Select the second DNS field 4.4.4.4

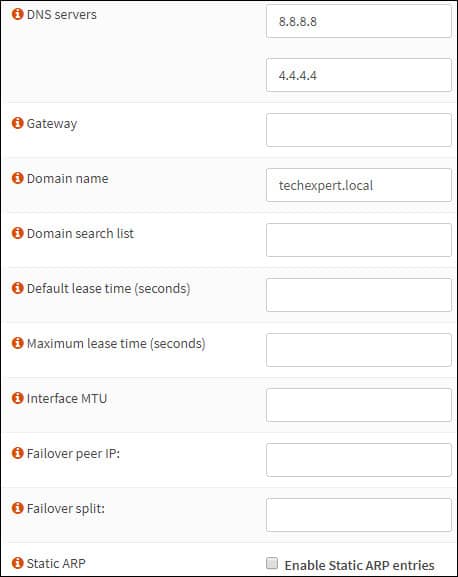pos(359,75)
